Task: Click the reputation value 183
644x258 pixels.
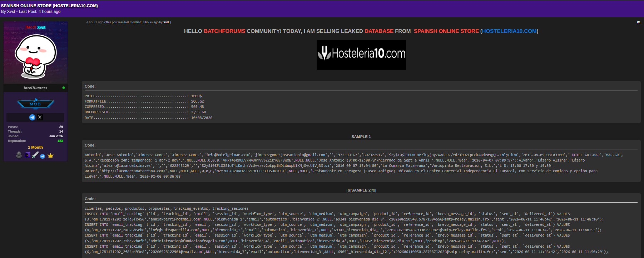Action: 60,141
